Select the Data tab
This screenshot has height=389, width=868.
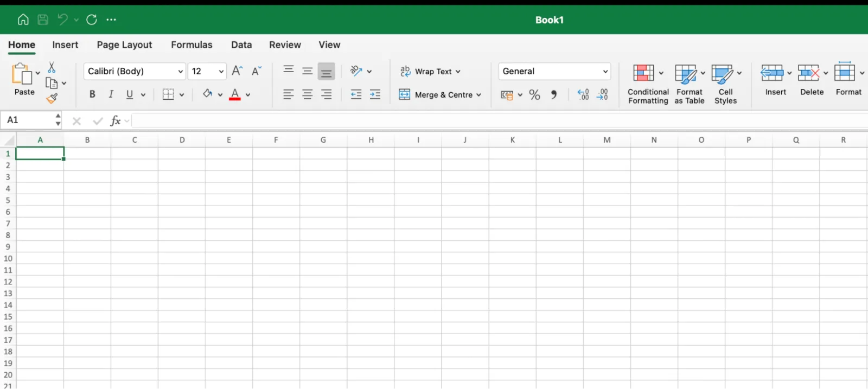point(241,44)
